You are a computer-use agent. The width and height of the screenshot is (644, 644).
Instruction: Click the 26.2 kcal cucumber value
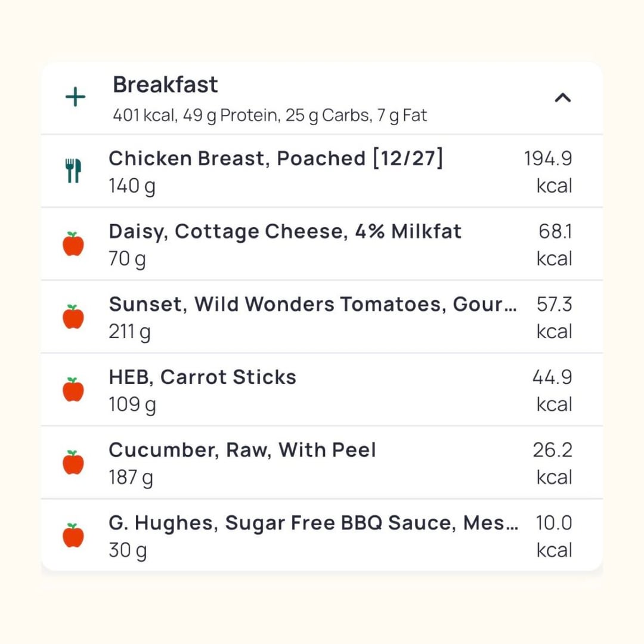pyautogui.click(x=553, y=463)
